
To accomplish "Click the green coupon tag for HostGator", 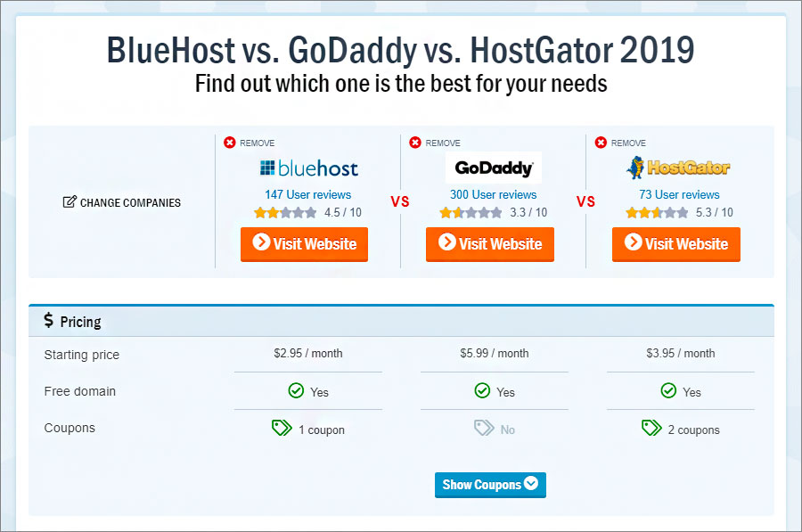I will coord(651,428).
